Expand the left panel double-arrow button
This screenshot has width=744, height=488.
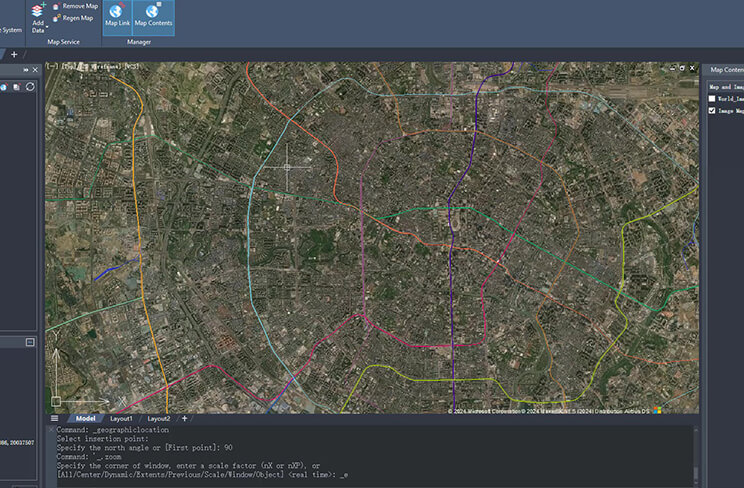[24, 69]
